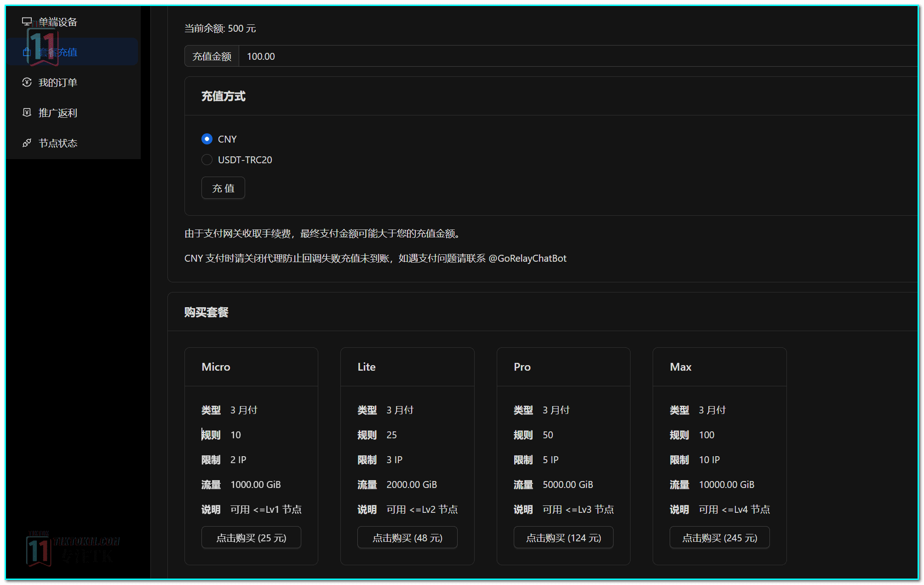Buy the Max plan for 245 元
This screenshot has height=585, width=924.
click(x=720, y=538)
